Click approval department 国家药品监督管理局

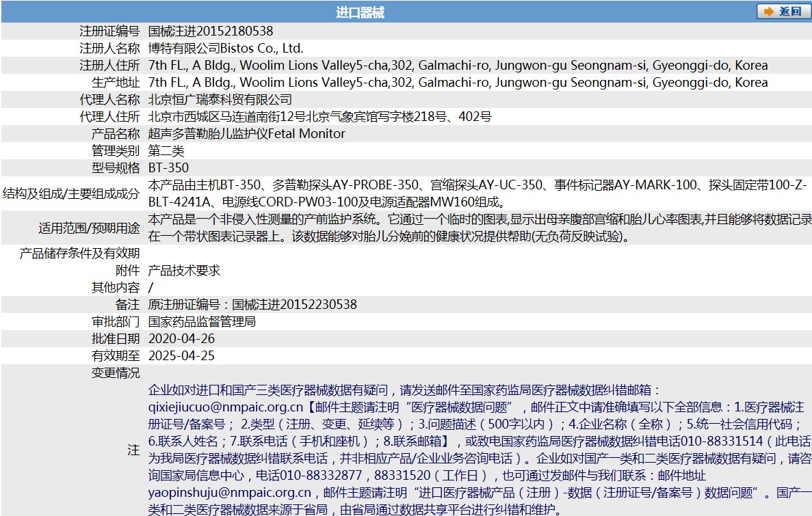pos(202,321)
